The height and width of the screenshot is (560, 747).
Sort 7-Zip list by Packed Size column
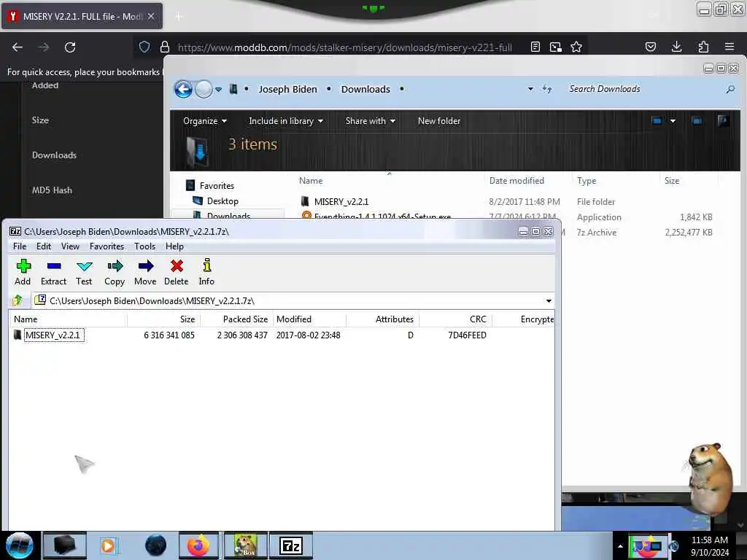pyautogui.click(x=236, y=319)
